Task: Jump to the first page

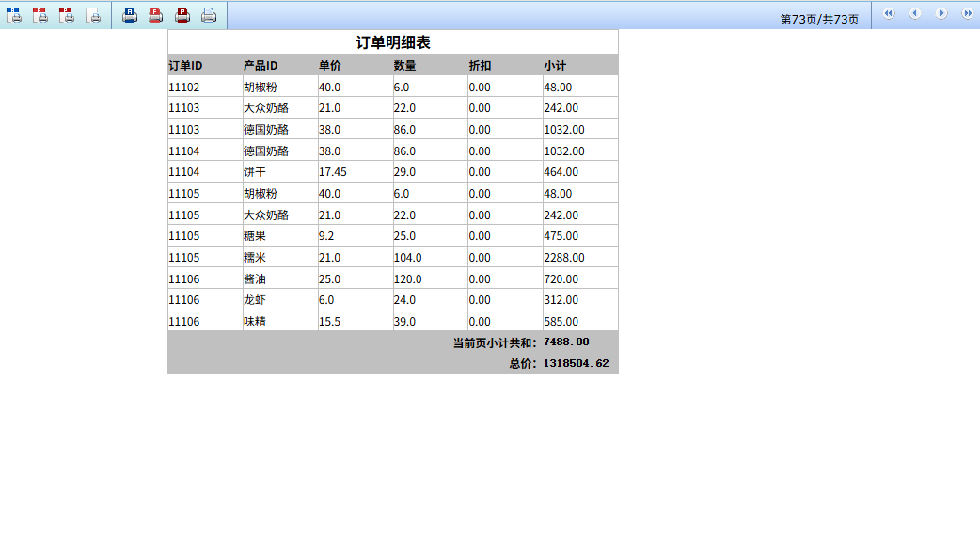Action: (x=888, y=13)
